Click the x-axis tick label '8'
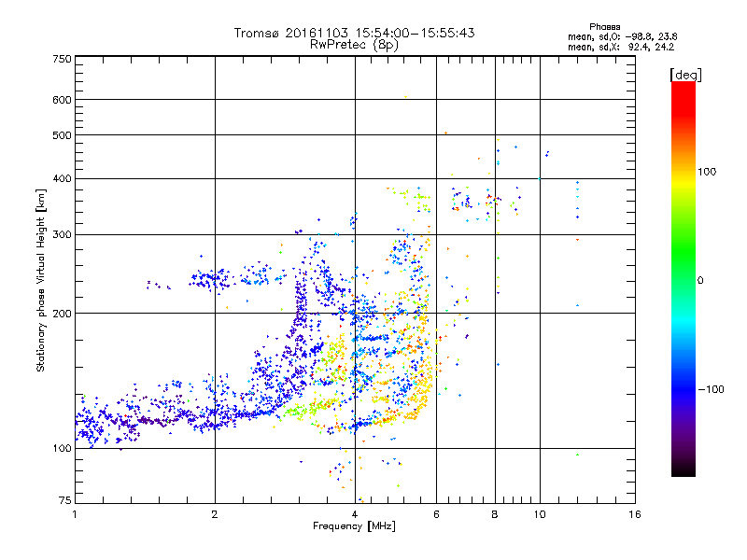Screen dimensions: 747x560 click(495, 514)
